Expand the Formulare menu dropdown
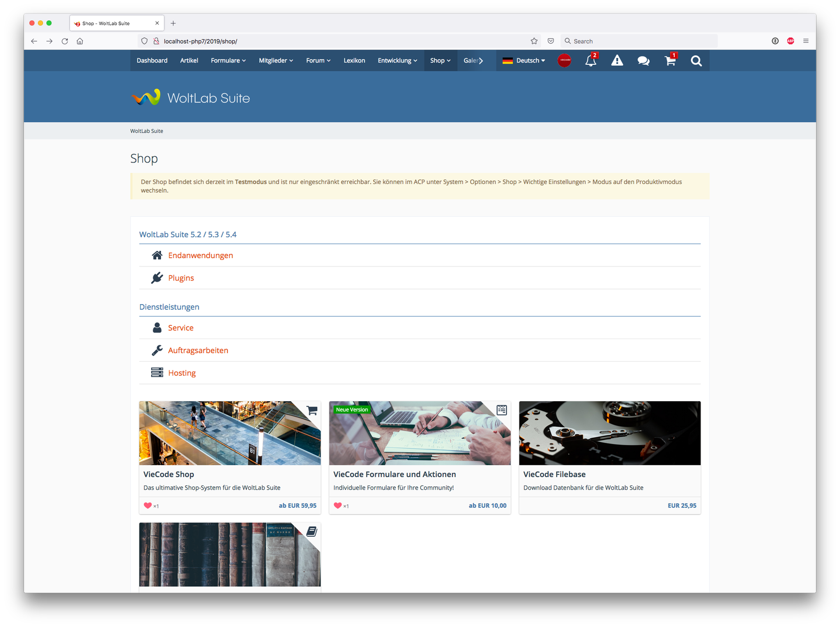Viewport: 840px width, 627px height. click(228, 61)
